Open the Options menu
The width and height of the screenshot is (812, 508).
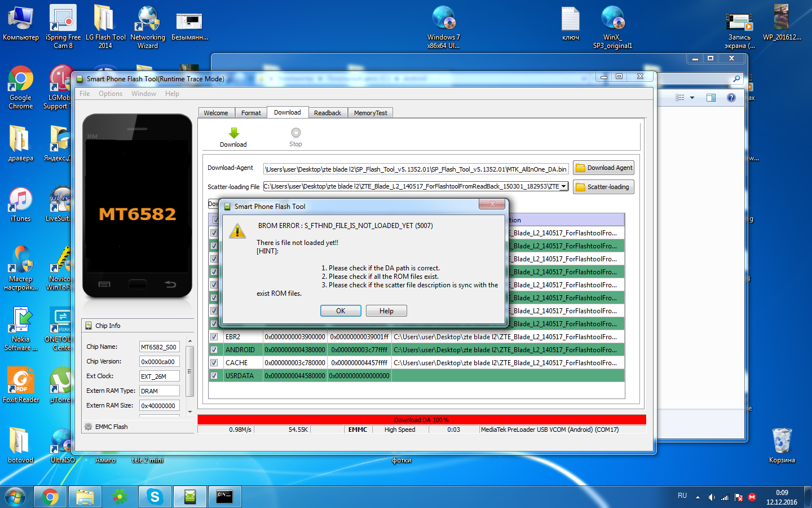110,94
